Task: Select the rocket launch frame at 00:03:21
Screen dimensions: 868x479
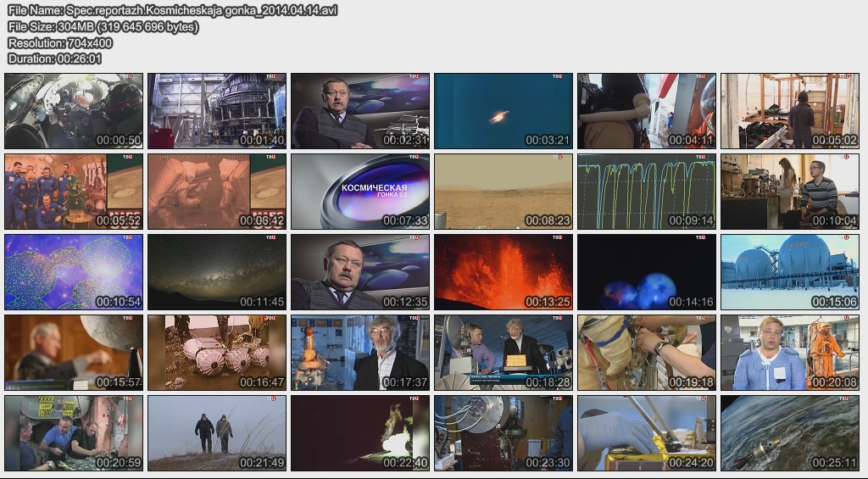Action: tap(504, 111)
